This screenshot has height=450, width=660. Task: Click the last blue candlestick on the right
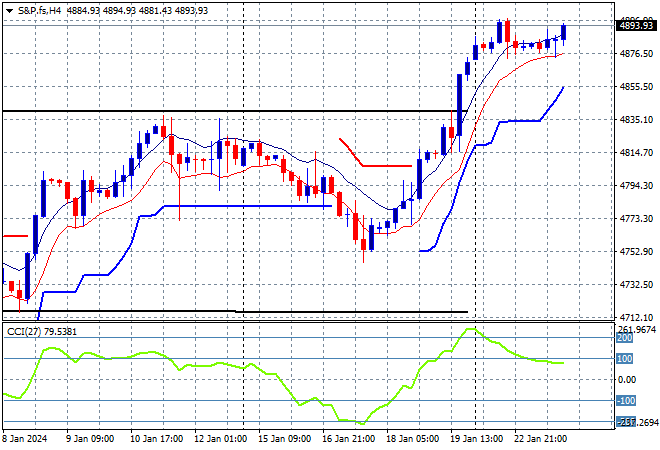point(565,33)
